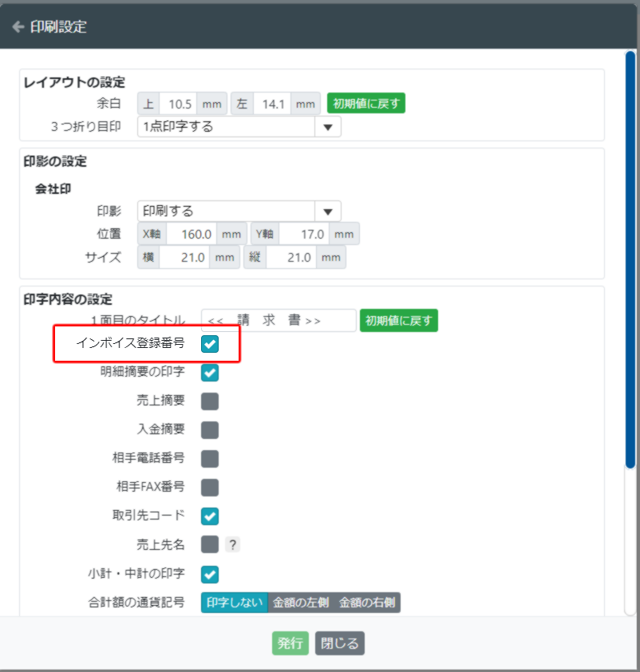Image resolution: width=640 pixels, height=672 pixels.
Task: Enable the 入金摘要 checkbox
Action: 209,430
